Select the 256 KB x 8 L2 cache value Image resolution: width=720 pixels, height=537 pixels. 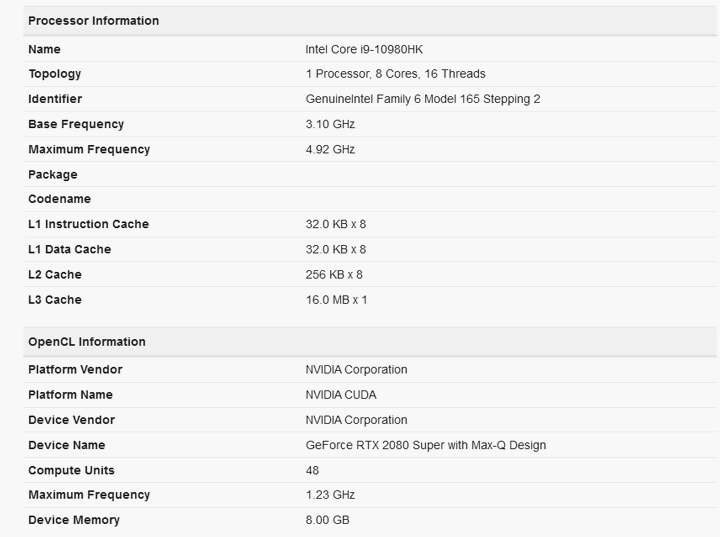(334, 275)
